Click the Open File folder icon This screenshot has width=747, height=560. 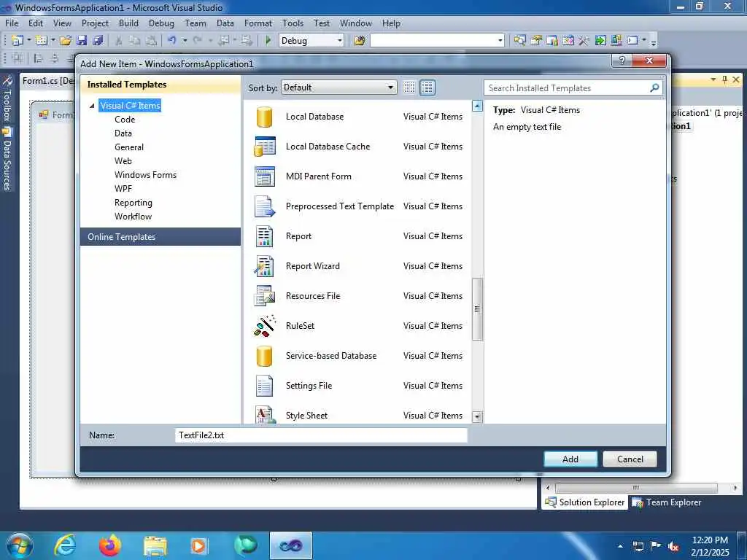(66, 41)
